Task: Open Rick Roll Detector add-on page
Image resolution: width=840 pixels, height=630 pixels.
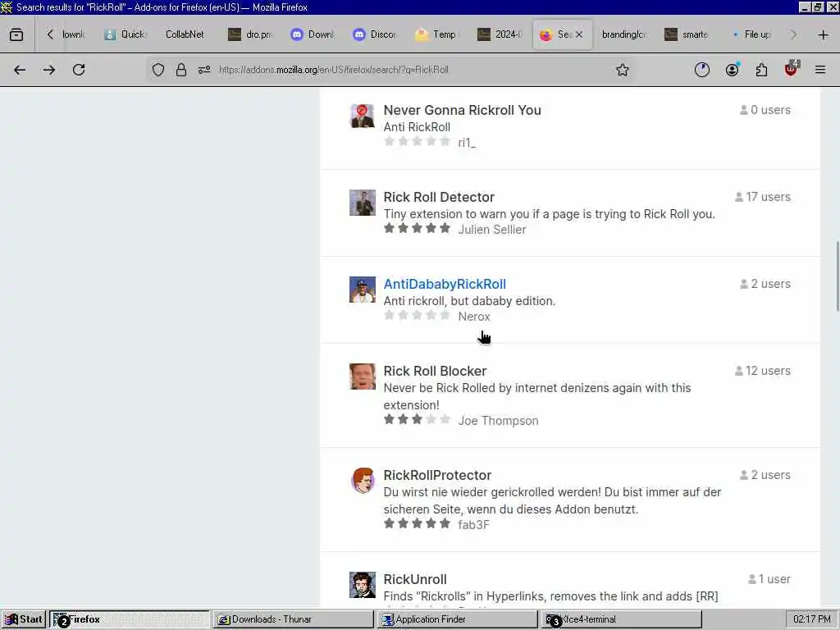Action: [x=439, y=197]
